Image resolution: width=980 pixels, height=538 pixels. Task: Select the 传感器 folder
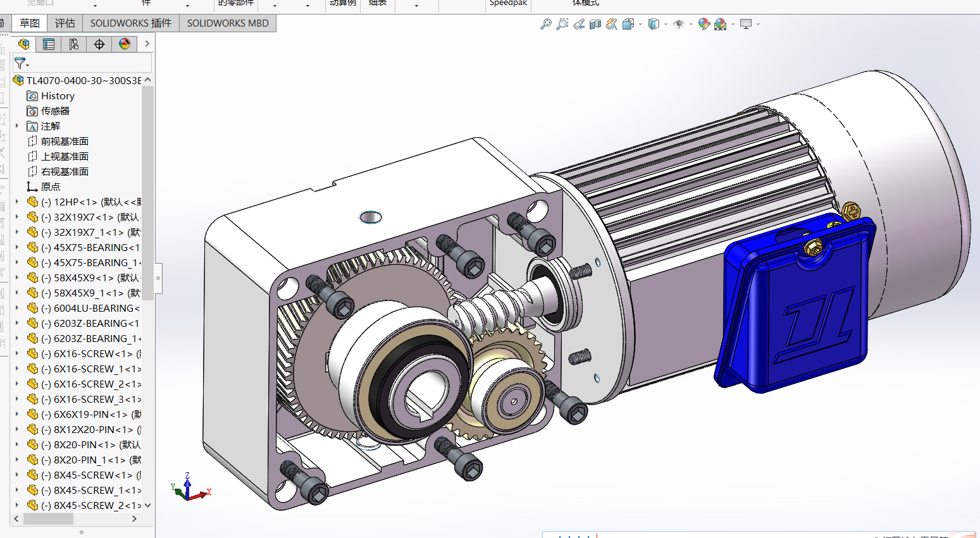[x=48, y=111]
